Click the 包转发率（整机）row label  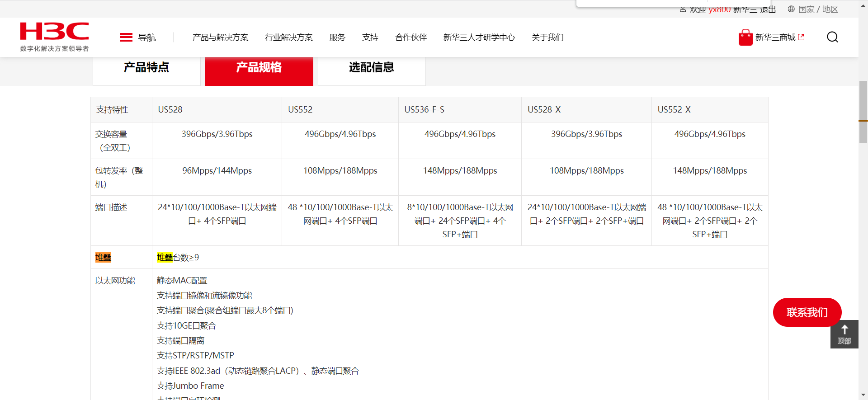(x=119, y=178)
